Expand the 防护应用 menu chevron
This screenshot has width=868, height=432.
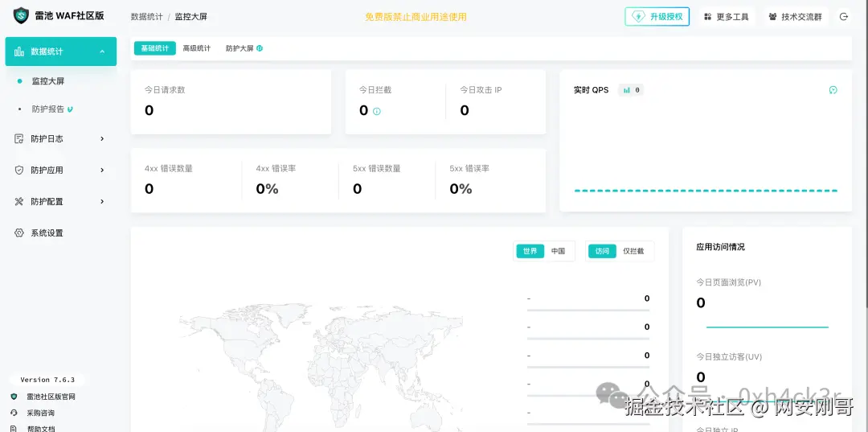[102, 170]
